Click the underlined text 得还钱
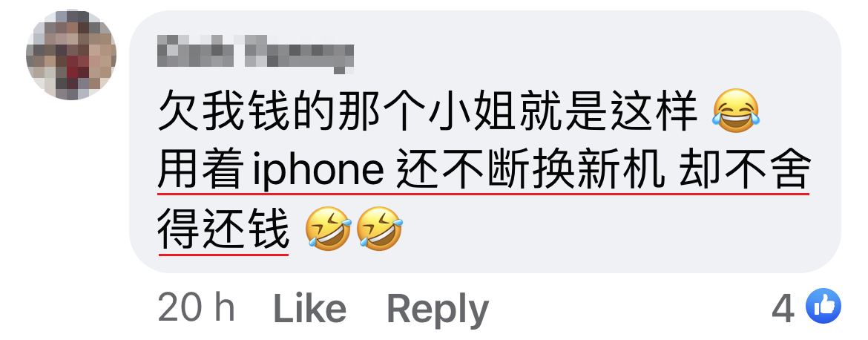868x340 pixels. 223,229
